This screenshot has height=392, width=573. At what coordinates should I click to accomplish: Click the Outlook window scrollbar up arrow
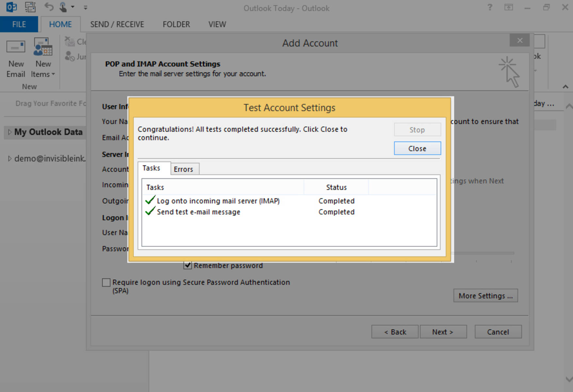coord(569,106)
